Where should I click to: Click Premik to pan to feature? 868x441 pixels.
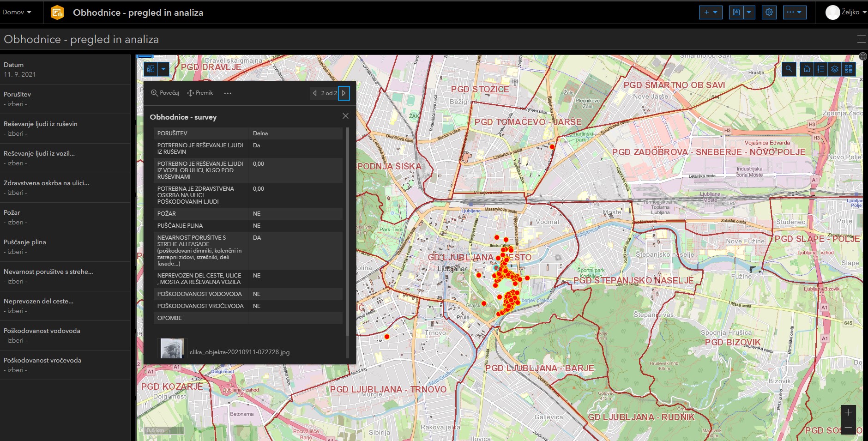pos(200,93)
